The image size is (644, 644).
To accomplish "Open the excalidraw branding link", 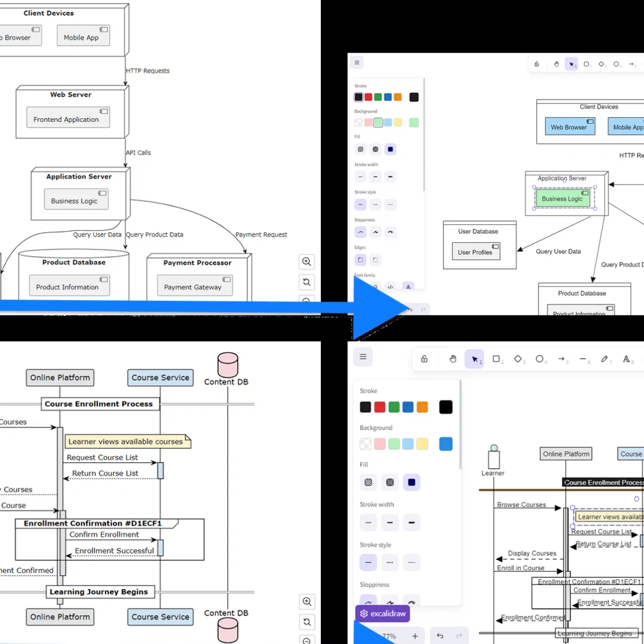I will 382,614.
